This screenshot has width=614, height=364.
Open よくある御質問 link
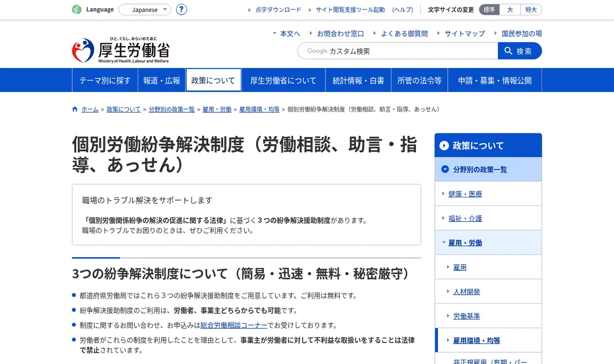pyautogui.click(x=404, y=34)
